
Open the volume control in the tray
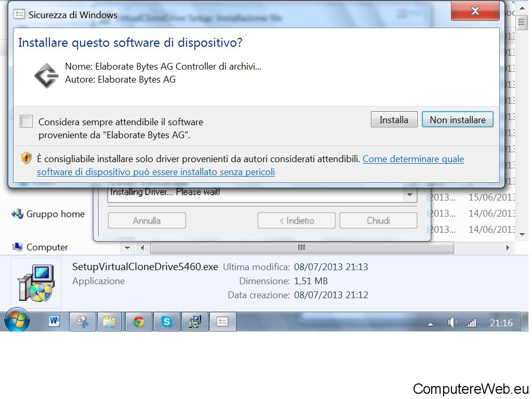click(453, 323)
